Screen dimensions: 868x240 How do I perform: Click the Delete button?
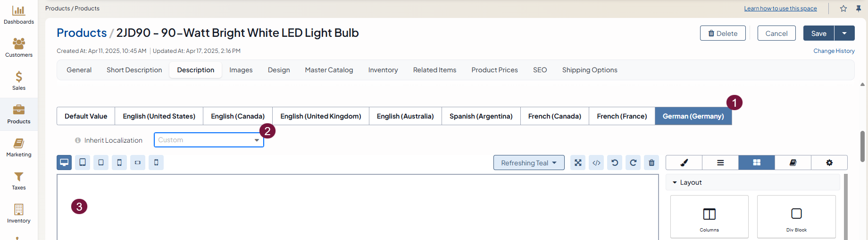click(x=723, y=33)
